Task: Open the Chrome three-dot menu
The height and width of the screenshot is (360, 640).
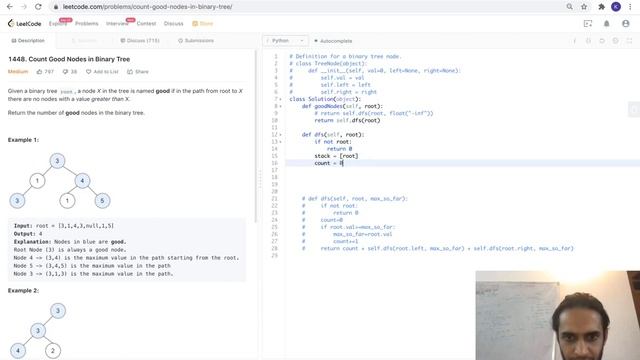Action: (630, 7)
